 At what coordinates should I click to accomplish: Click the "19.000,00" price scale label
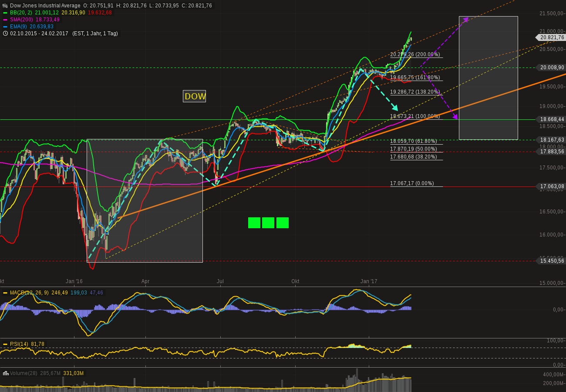pyautogui.click(x=552, y=106)
